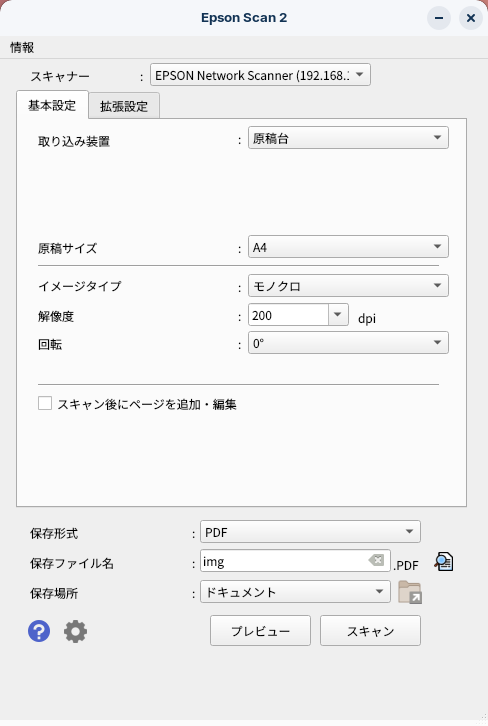The width and height of the screenshot is (488, 726).
Task: Open the 原稿サイズ dropdown showing A4
Action: [348, 247]
